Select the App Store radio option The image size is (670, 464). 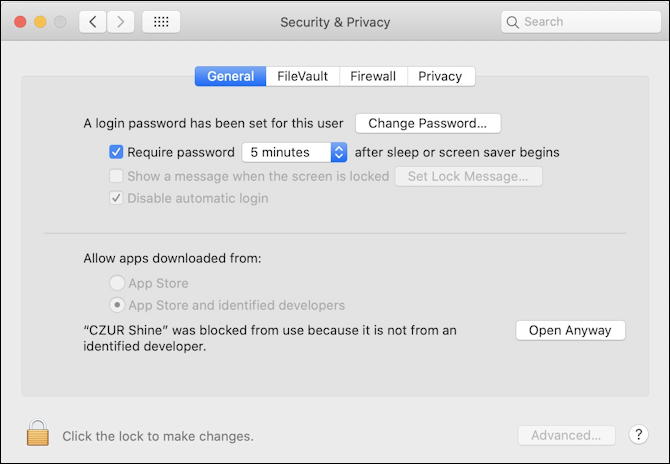(117, 283)
